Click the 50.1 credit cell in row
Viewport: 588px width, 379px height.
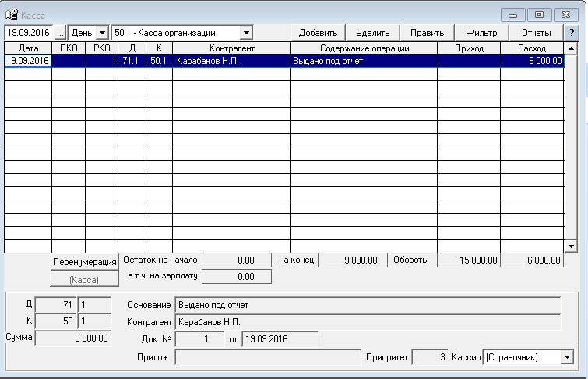(159, 61)
